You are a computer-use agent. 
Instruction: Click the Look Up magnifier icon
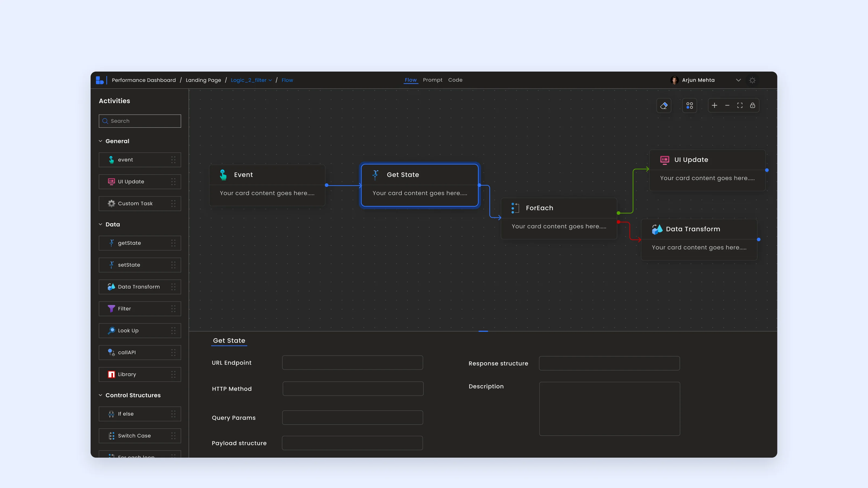[111, 330]
